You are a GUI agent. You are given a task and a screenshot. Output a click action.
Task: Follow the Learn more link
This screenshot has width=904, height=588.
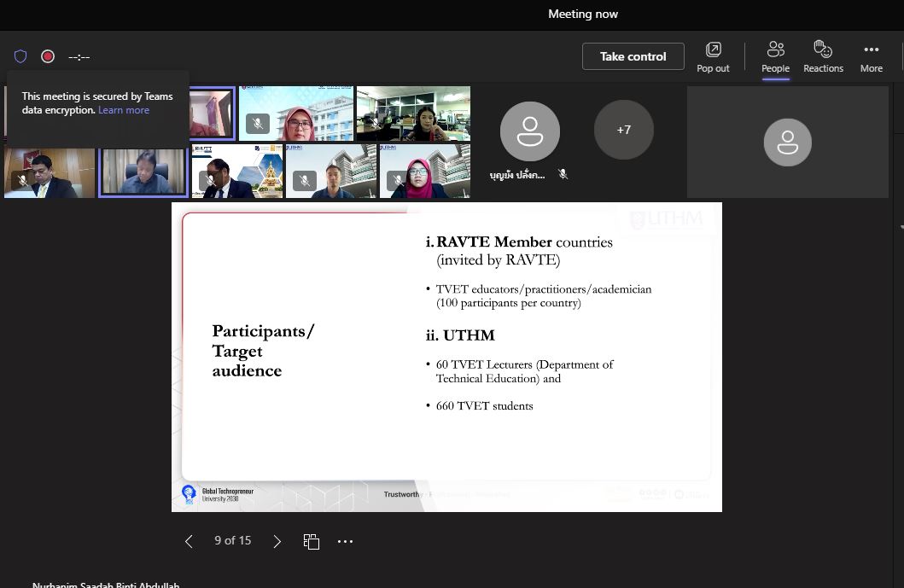click(124, 110)
